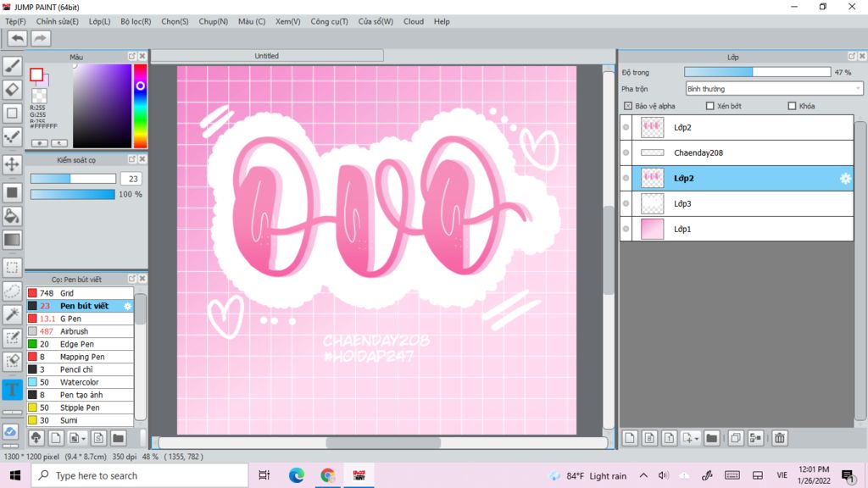The image size is (868, 488).
Task: Select the Watercolor brush
Action: click(x=81, y=382)
